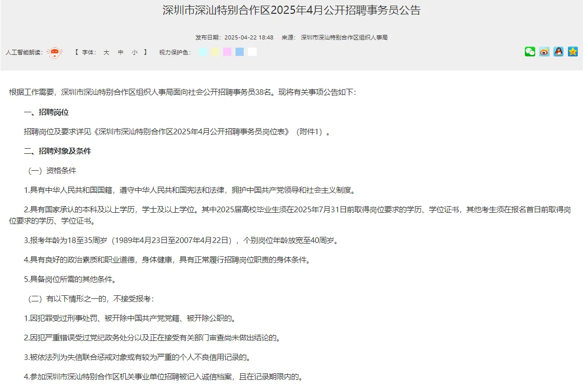Select the cyan vision protection color
This screenshot has width=588, height=384.
203,52
